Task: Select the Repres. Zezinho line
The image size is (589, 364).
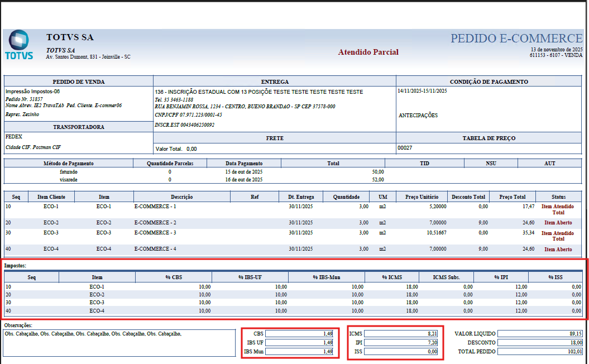Action: pyautogui.click(x=22, y=114)
